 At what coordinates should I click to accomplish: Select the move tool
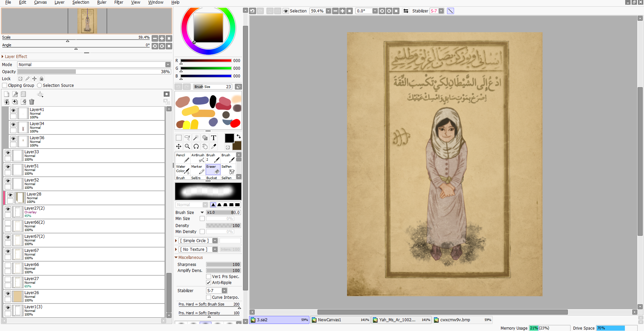pyautogui.click(x=179, y=147)
